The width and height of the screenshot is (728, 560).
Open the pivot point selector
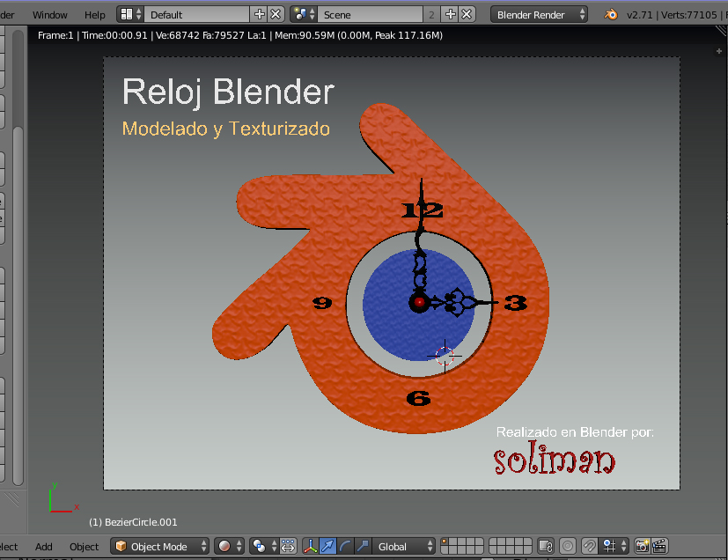(264, 546)
